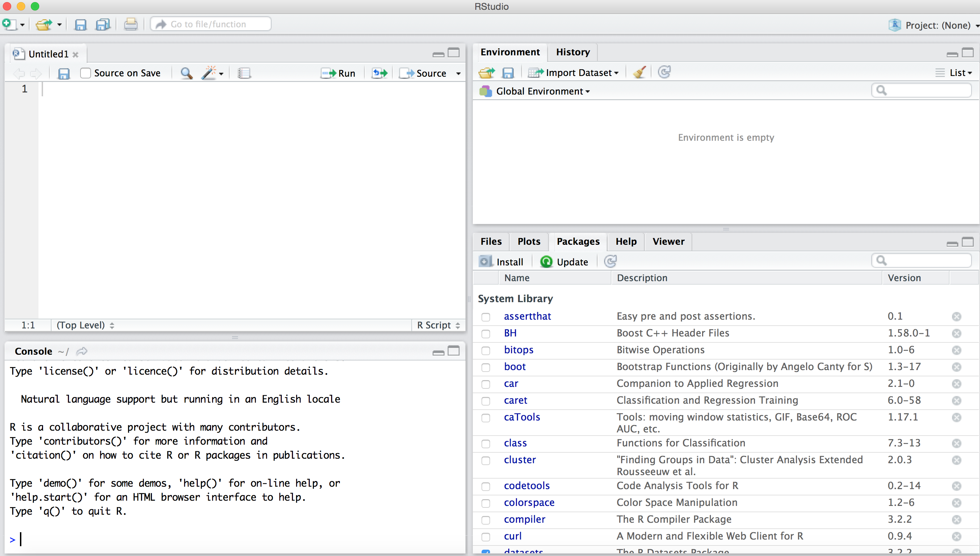Refresh the Environment pane
This screenshot has width=980, height=556.
pyautogui.click(x=664, y=72)
